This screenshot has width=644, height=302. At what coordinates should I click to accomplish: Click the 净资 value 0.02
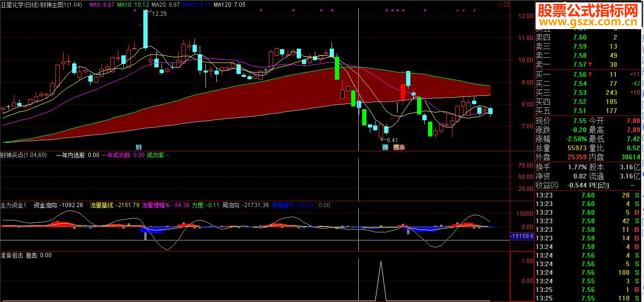(x=580, y=176)
